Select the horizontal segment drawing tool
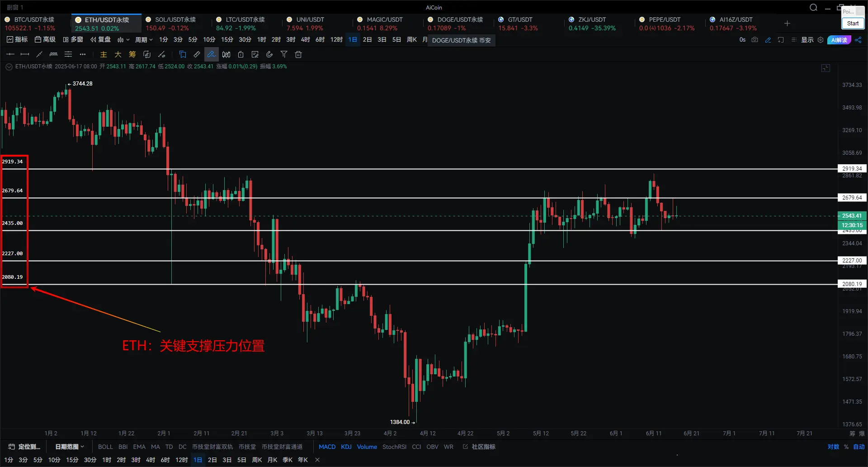 (x=25, y=54)
